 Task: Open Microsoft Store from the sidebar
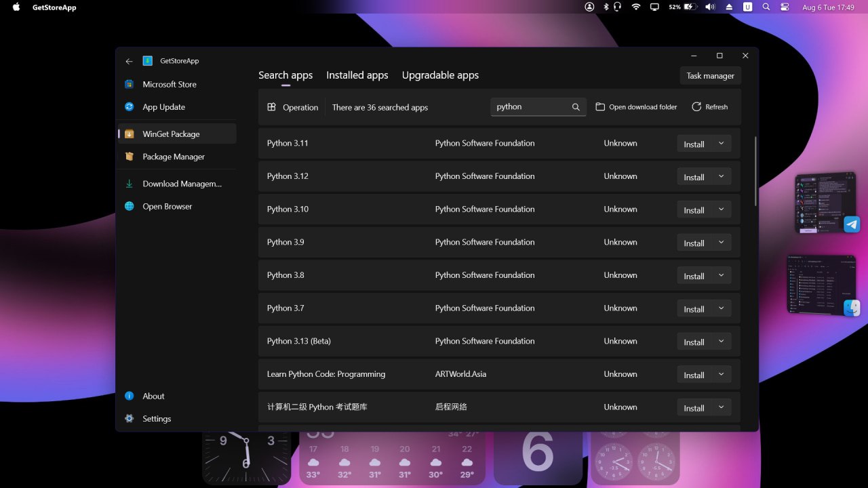tap(178, 85)
